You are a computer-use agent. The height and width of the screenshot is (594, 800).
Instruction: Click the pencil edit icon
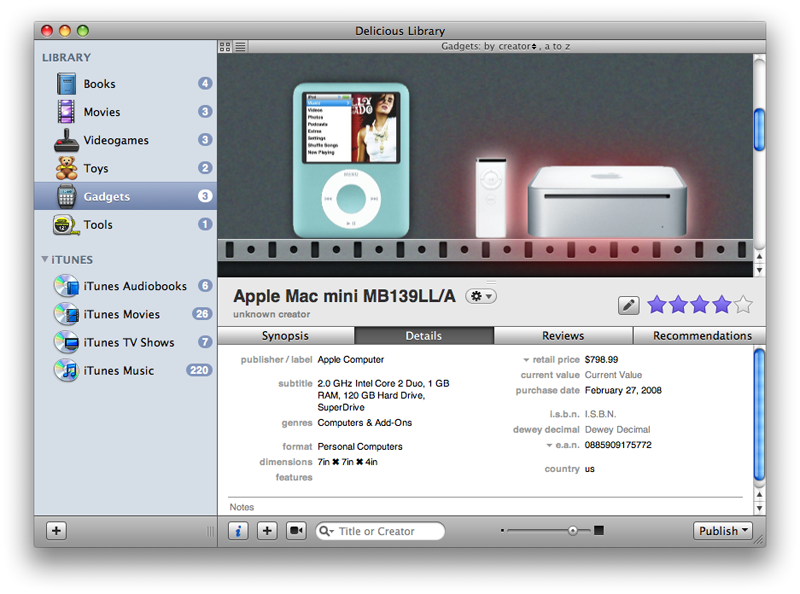(629, 305)
